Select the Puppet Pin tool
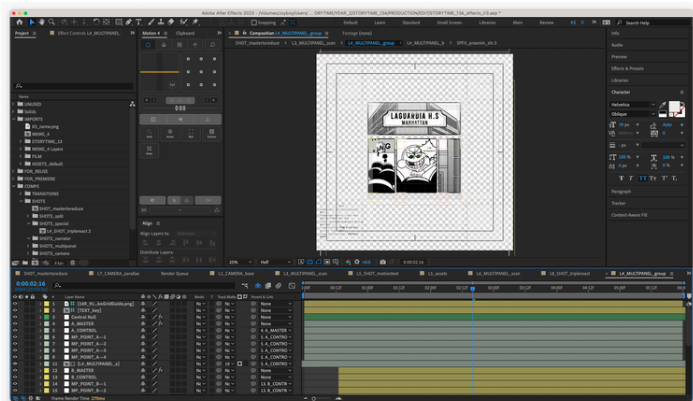This screenshot has height=401, width=693. pyautogui.click(x=195, y=22)
